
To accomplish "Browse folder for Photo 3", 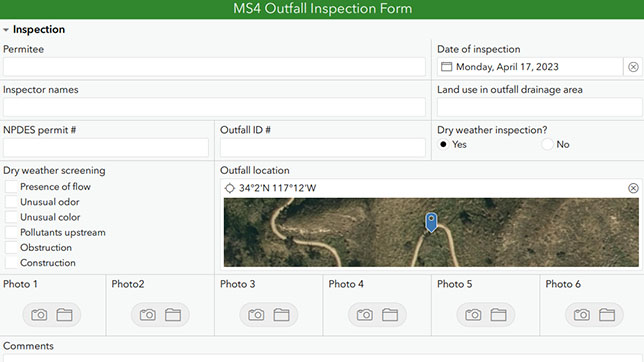I will point(281,315).
